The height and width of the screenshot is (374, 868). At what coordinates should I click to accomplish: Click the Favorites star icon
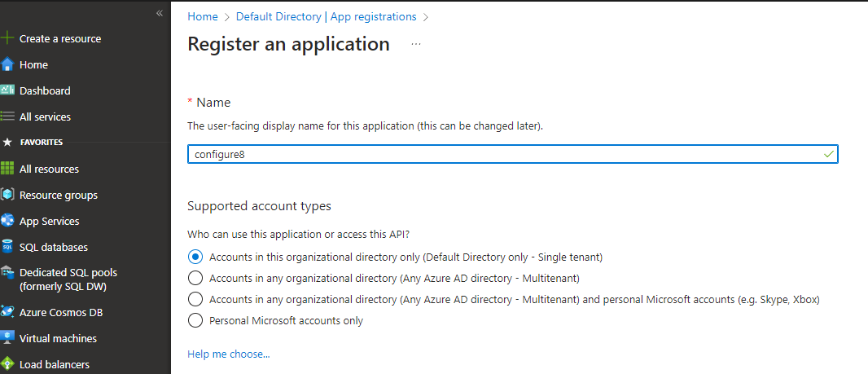[7, 143]
